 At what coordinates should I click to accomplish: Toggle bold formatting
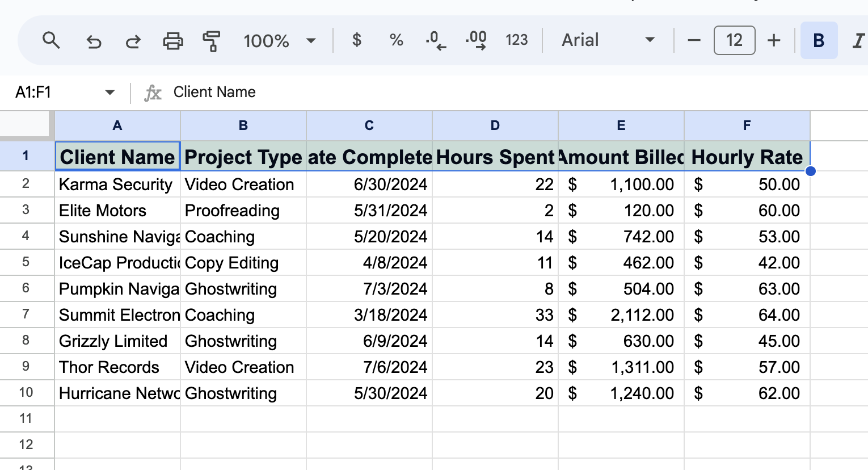(818, 40)
